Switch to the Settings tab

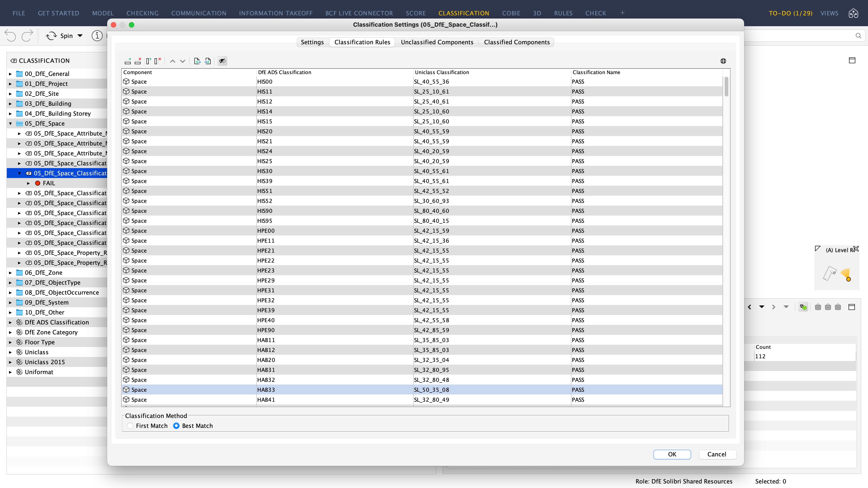(x=312, y=42)
